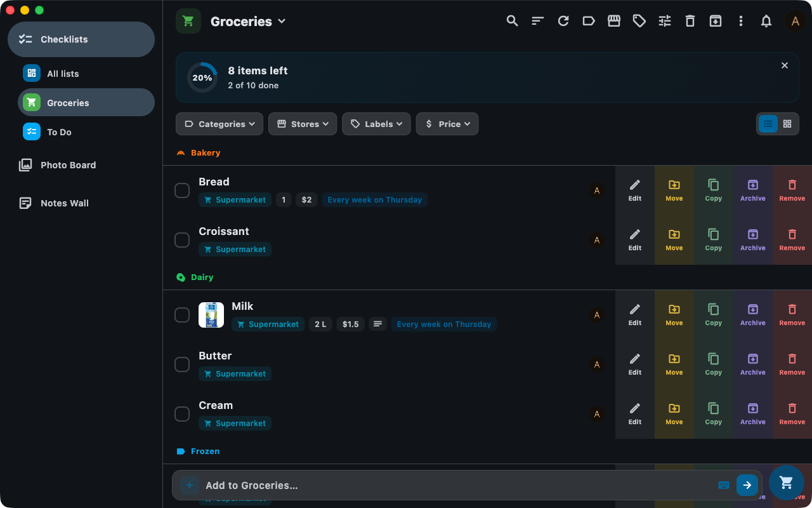Check off the Bread item

(182, 190)
